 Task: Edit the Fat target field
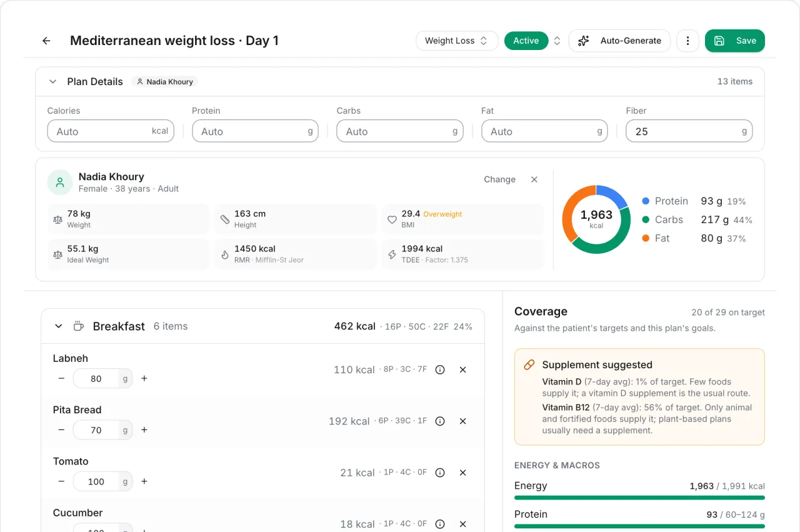[x=544, y=131]
